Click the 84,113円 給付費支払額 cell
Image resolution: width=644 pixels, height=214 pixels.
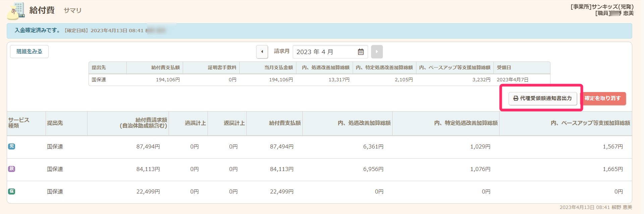[282, 169]
